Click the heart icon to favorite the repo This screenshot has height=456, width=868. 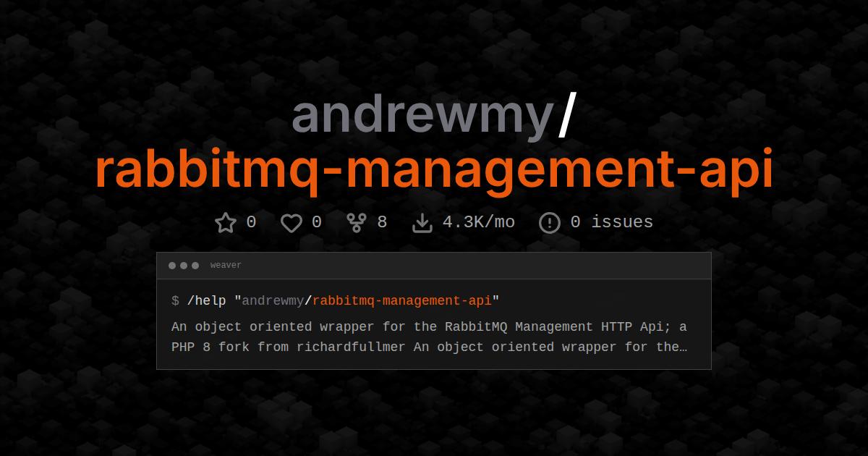coord(292,222)
